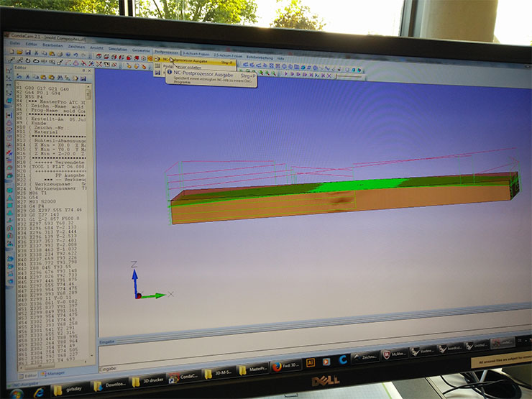Click the first purple simulation play arrow
The width and height of the screenshot is (532, 399).
click(x=286, y=73)
